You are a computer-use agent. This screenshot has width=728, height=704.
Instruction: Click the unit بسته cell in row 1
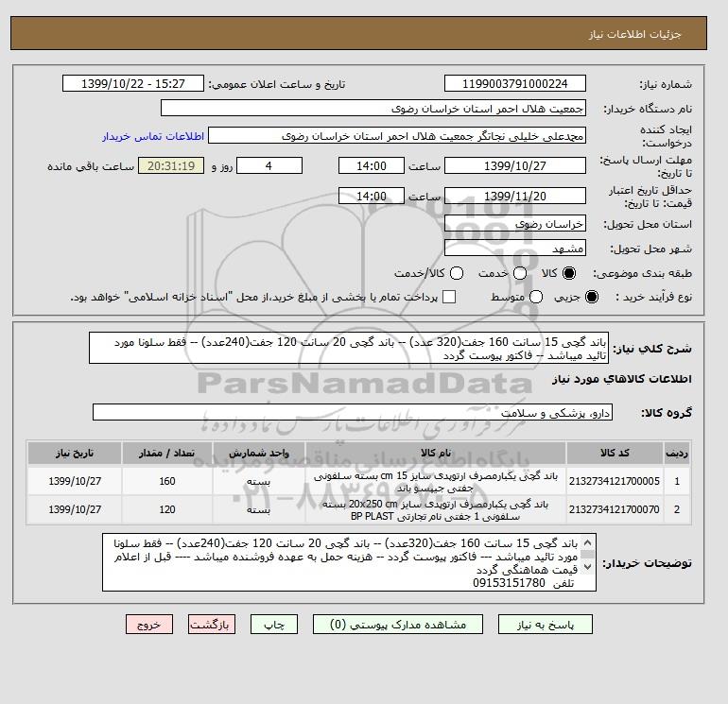point(259,481)
